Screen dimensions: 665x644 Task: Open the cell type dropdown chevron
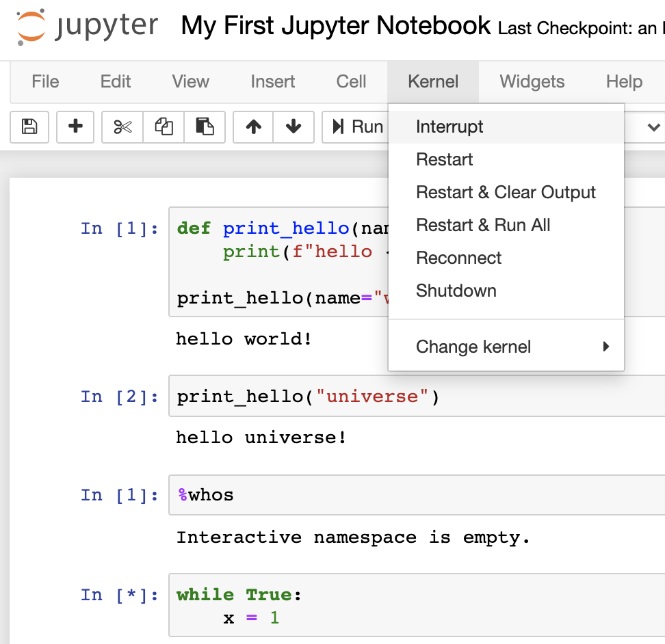(653, 126)
